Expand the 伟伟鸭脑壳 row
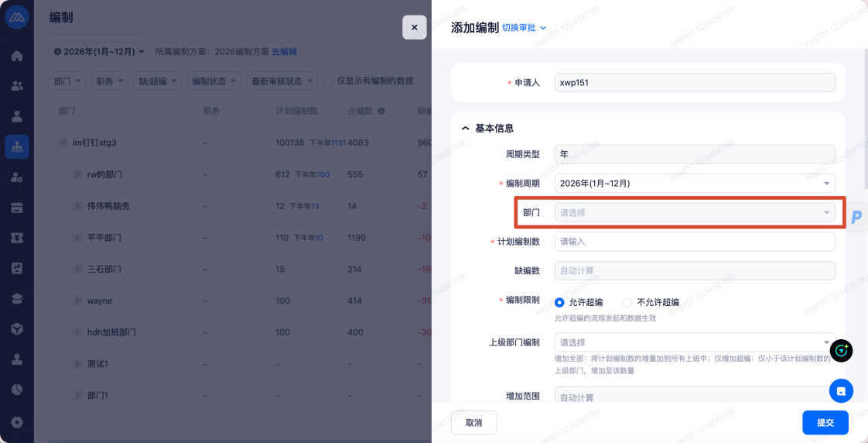 pyautogui.click(x=77, y=206)
